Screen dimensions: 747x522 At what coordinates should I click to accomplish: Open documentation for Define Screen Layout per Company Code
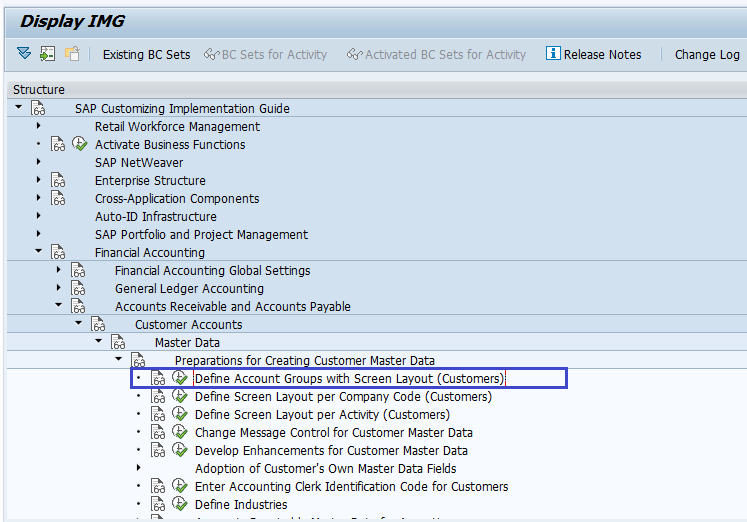tap(158, 396)
